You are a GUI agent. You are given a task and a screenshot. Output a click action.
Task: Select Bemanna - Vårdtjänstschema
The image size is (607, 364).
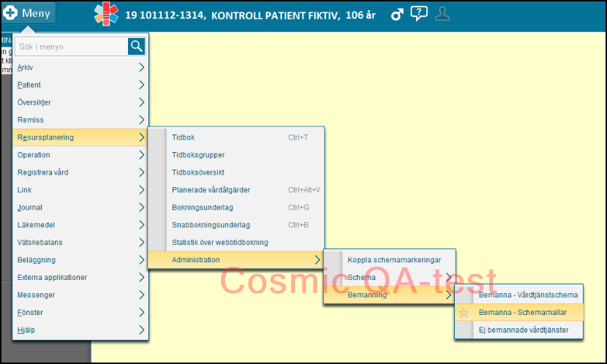click(x=528, y=295)
